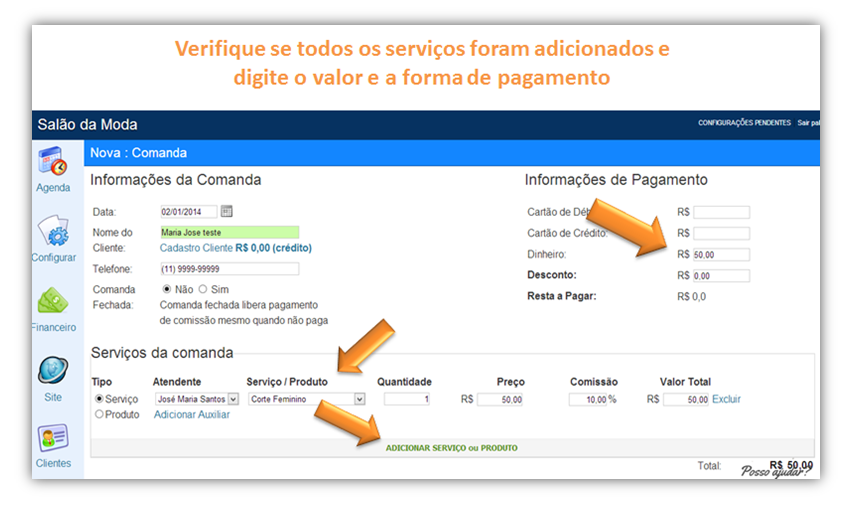Click the R$ 0,00 (crédito) text

274,248
